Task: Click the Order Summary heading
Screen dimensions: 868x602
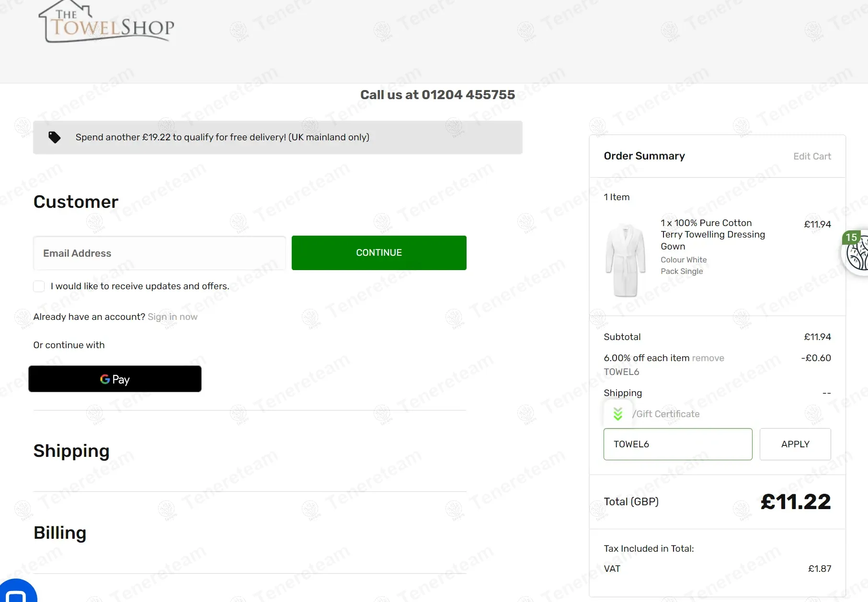Action: [644, 156]
